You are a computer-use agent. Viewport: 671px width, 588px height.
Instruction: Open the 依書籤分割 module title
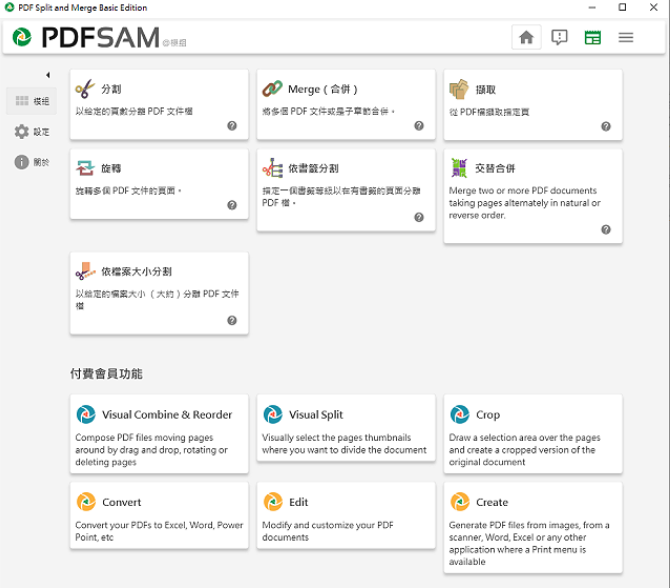pos(313,169)
